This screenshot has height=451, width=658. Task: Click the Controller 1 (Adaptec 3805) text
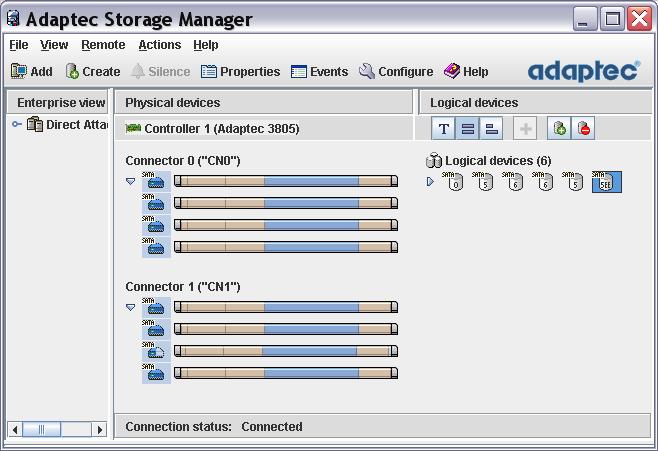[222, 128]
